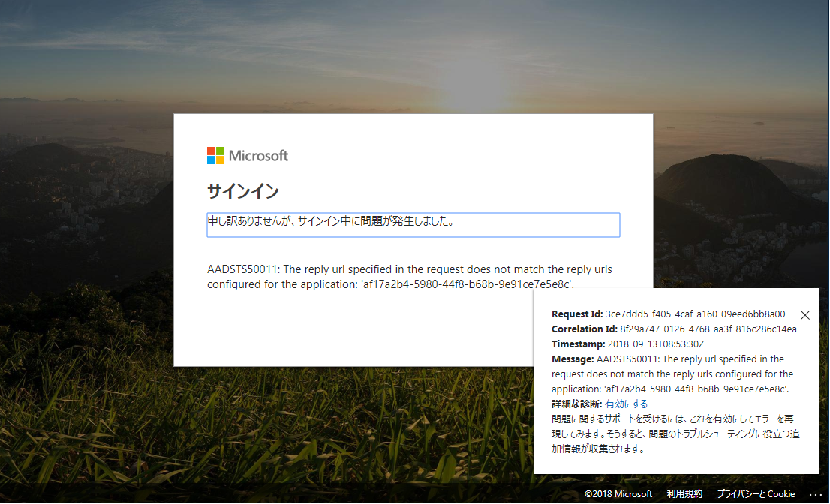Click the サインイン heading
The width and height of the screenshot is (830, 504).
click(243, 191)
